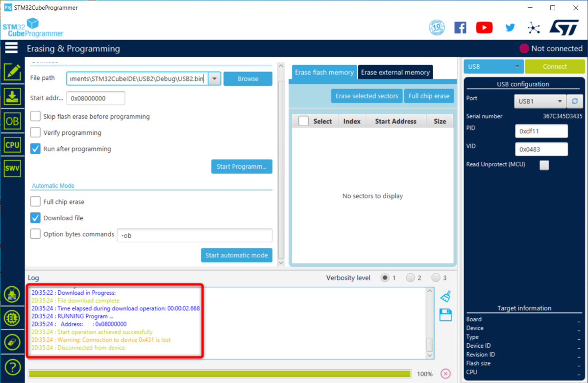Open the USB connection type dropdown
Viewport: 588px width, 383px height.
493,67
